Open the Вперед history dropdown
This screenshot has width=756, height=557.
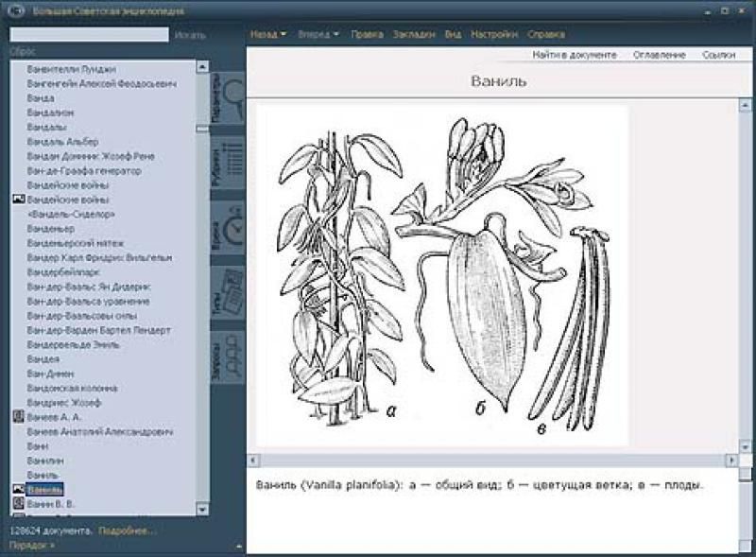(318, 35)
